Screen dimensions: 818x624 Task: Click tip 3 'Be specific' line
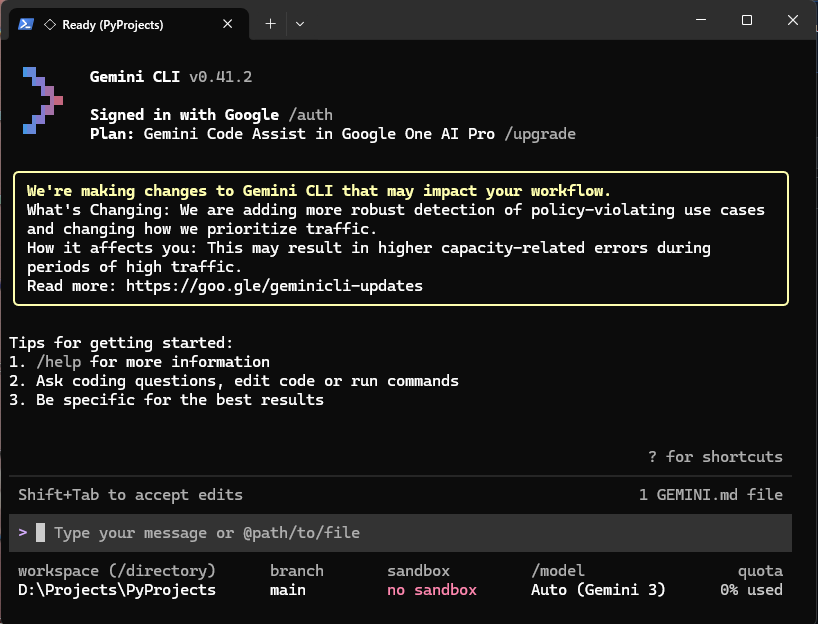(166, 400)
